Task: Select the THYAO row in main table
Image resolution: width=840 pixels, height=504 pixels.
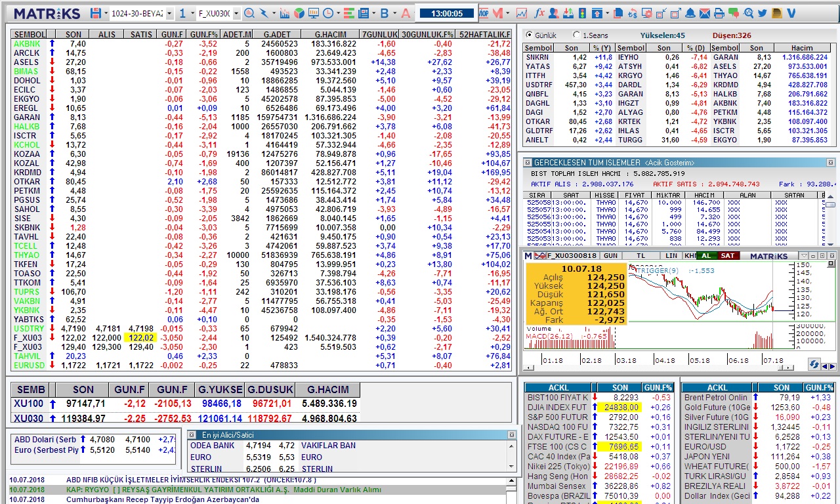Action: (262, 255)
